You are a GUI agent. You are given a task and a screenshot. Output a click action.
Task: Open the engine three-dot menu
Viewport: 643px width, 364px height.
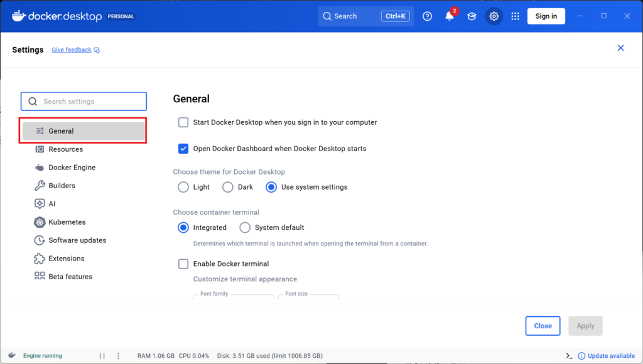tap(118, 356)
